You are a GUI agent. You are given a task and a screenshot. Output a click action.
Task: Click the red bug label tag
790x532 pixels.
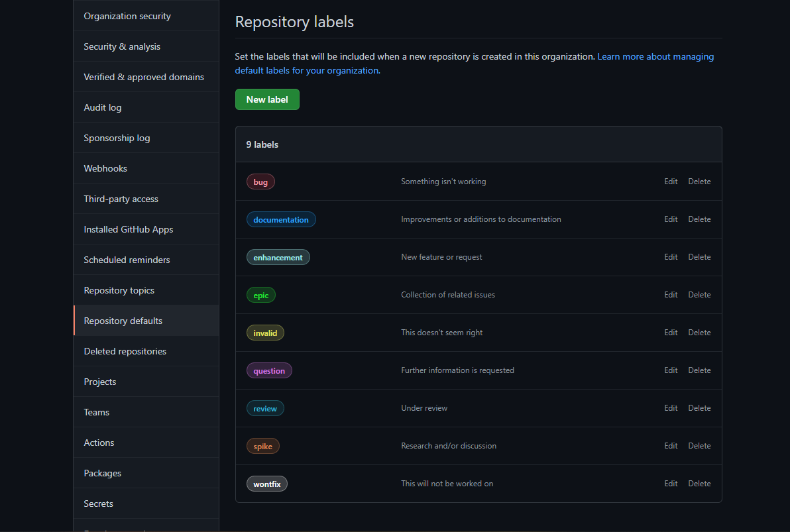[260, 182]
